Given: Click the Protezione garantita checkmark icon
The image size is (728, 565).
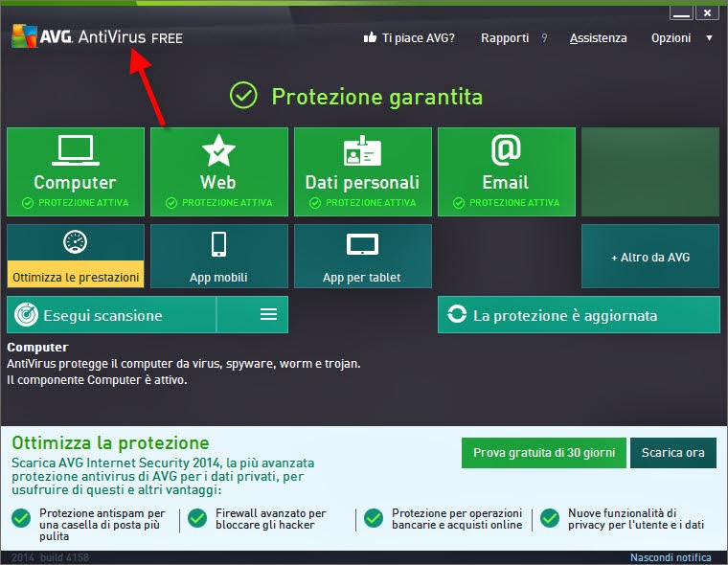Looking at the screenshot, I should pos(243,95).
